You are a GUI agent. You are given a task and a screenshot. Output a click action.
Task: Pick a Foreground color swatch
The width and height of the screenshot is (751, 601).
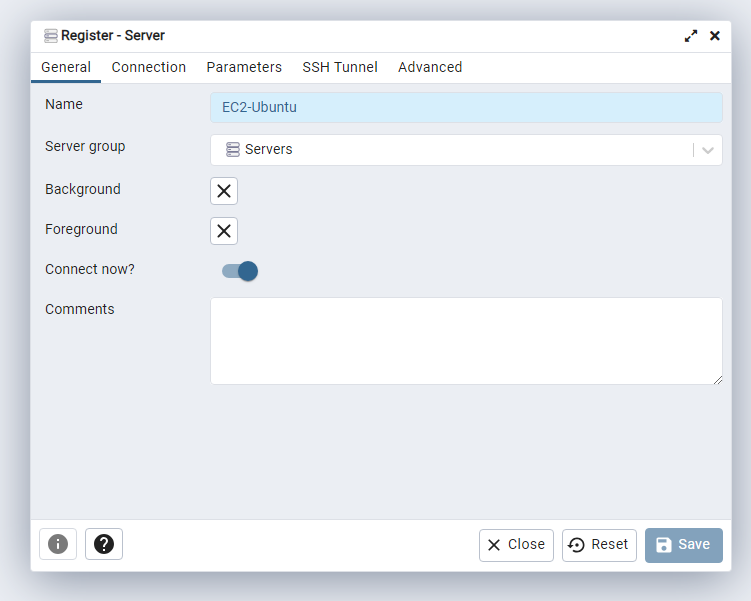[x=224, y=231]
